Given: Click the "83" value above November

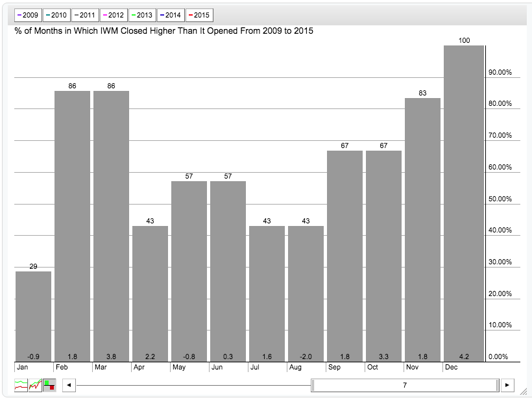Looking at the screenshot, I should (423, 93).
